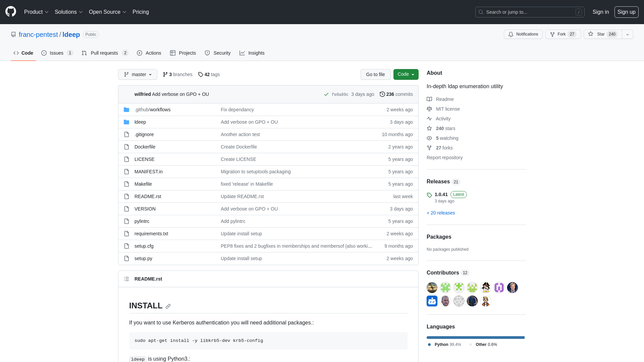This screenshot has width=644, height=362.
Task: Open the Makefile file
Action: tap(143, 184)
